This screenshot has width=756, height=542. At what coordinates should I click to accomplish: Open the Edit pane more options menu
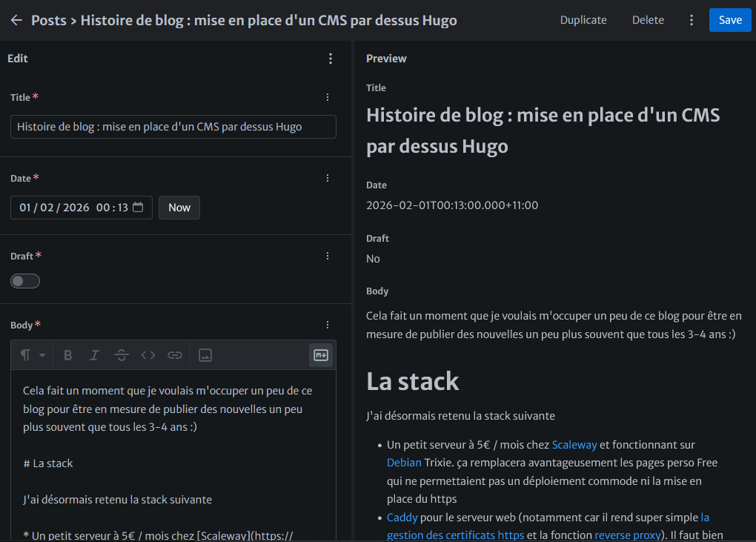[331, 59]
